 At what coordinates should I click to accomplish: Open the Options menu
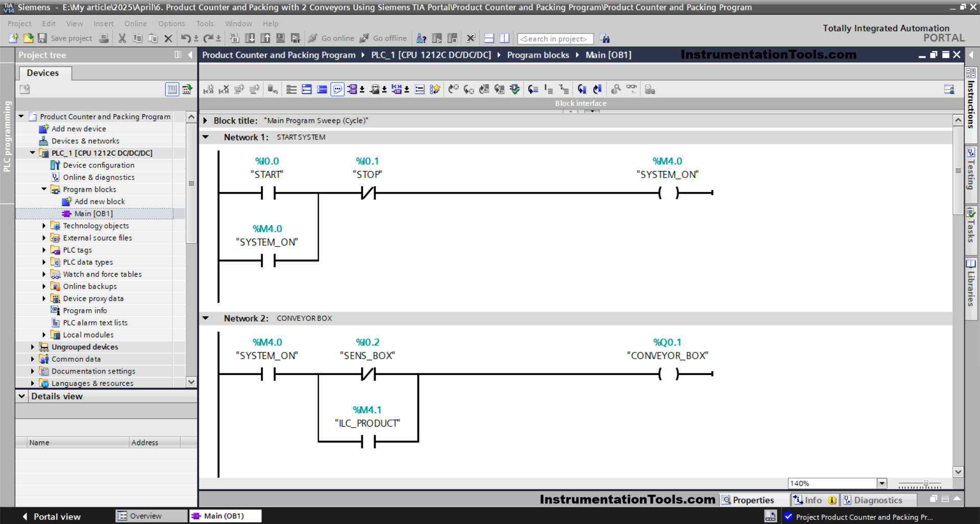pyautogui.click(x=171, y=23)
